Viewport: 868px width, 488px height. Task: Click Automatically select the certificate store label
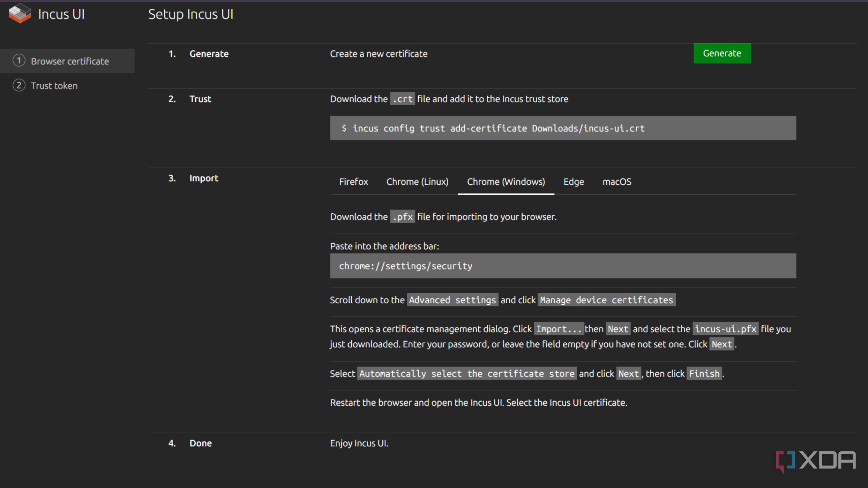pos(467,374)
